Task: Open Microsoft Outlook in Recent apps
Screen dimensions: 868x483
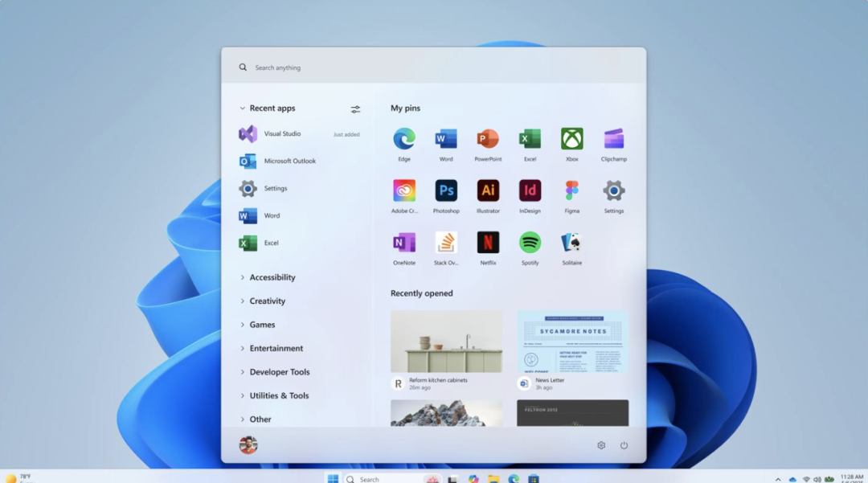Action: click(299, 161)
